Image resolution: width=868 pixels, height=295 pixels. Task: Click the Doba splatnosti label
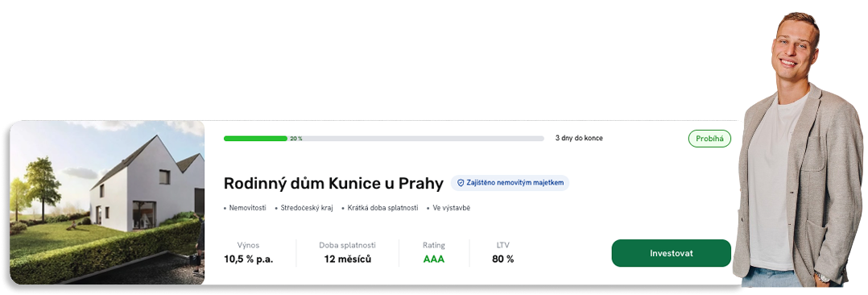pos(348,245)
